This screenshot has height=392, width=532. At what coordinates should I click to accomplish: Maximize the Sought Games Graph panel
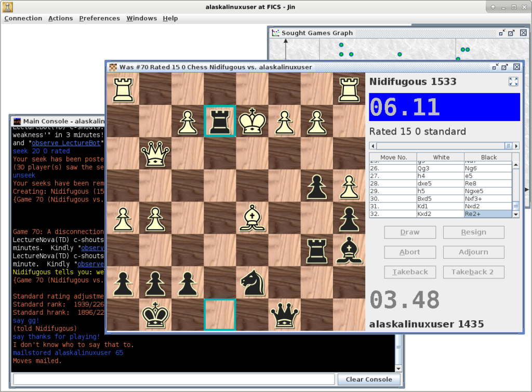pos(511,33)
